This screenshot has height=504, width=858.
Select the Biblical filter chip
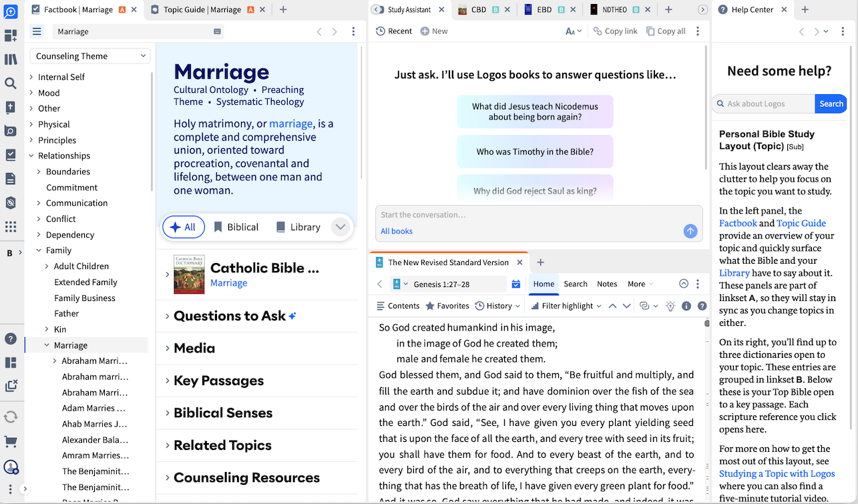(236, 227)
